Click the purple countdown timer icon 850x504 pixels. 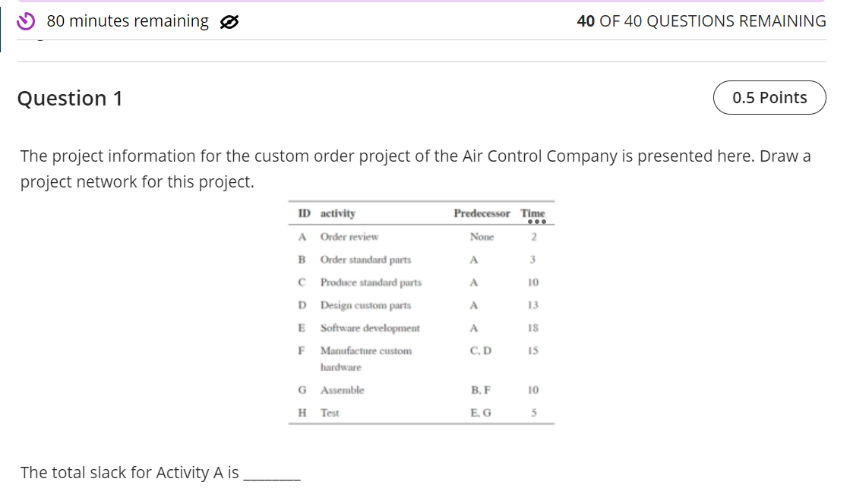[24, 21]
